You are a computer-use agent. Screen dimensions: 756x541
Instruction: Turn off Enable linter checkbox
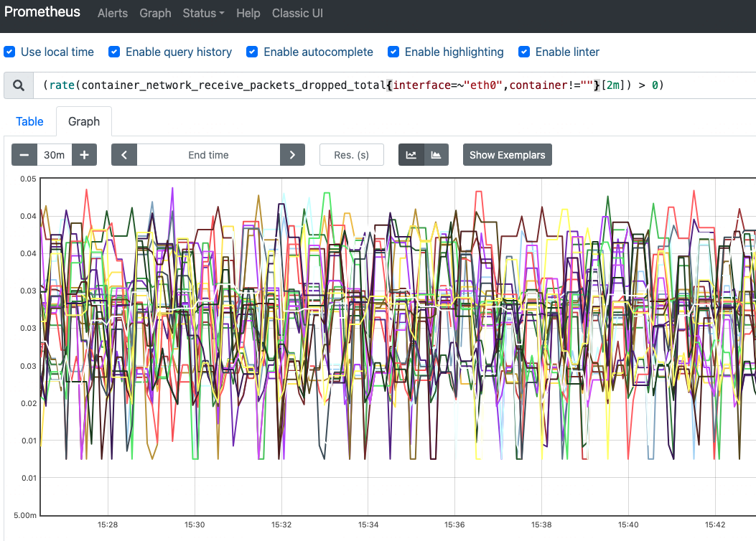coord(524,52)
